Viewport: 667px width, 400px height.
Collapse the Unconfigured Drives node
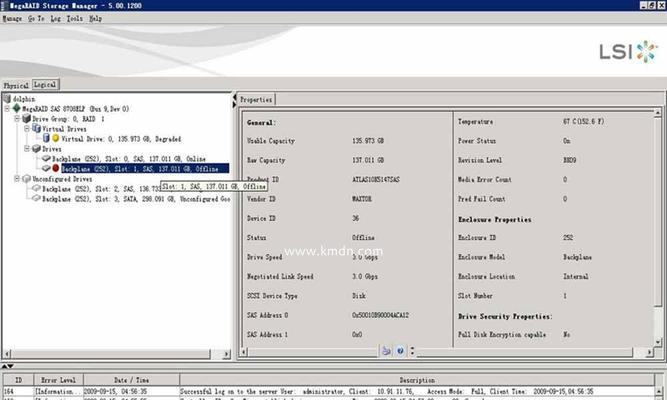pos(17,178)
